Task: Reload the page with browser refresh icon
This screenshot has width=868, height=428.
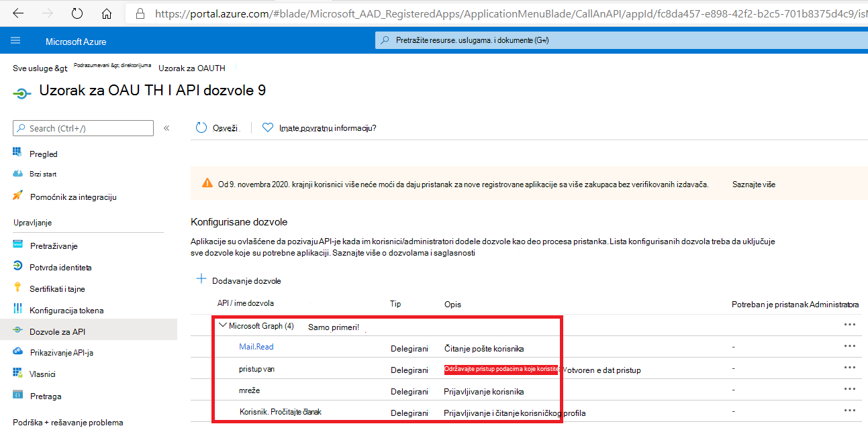Action: tap(77, 13)
